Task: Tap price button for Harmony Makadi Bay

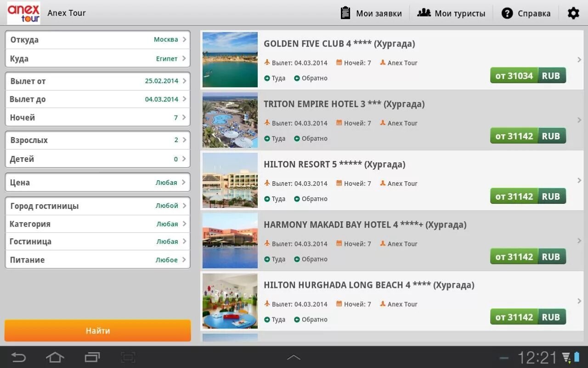Action: click(528, 256)
